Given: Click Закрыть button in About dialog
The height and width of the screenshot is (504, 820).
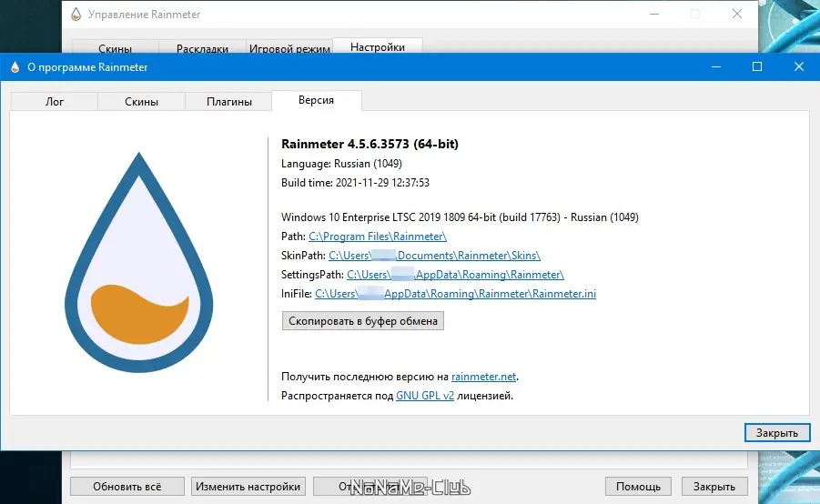Looking at the screenshot, I should [x=777, y=432].
